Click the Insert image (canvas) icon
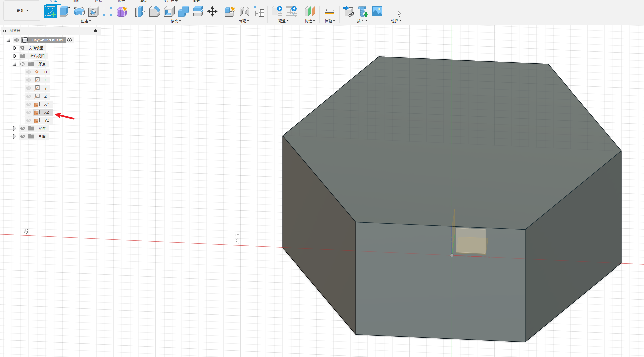The image size is (644, 357). pyautogui.click(x=377, y=11)
